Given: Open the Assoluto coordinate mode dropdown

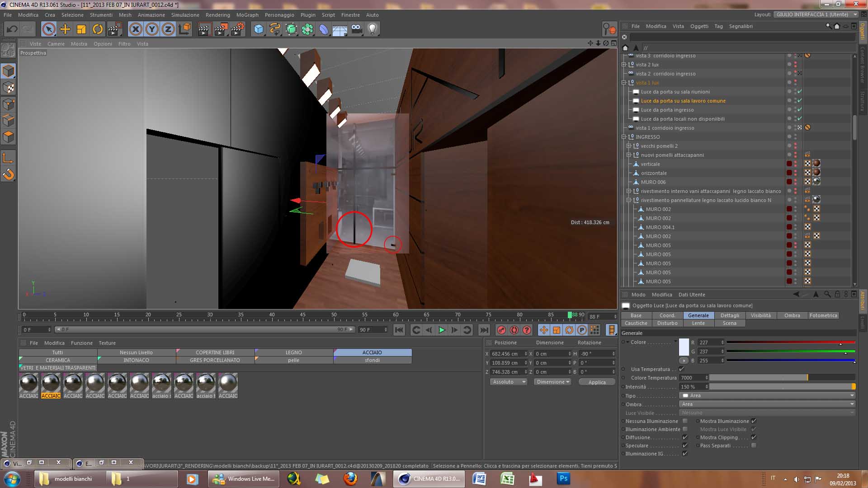Looking at the screenshot, I should 509,382.
